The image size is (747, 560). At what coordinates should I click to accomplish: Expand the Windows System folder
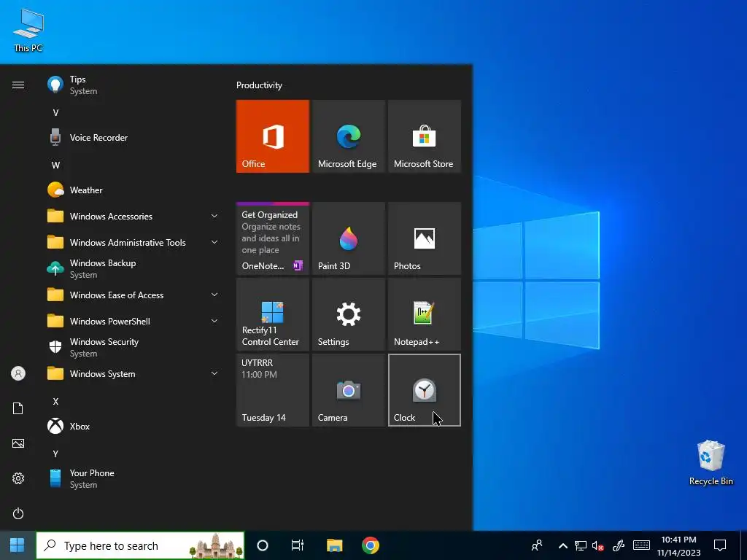coord(133,374)
